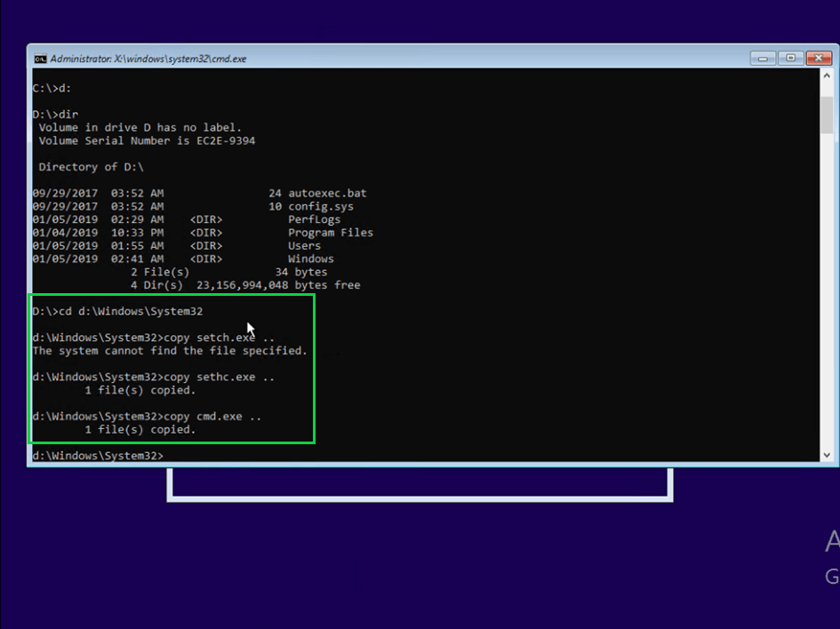Click the scrollbar down arrow

coord(827,455)
